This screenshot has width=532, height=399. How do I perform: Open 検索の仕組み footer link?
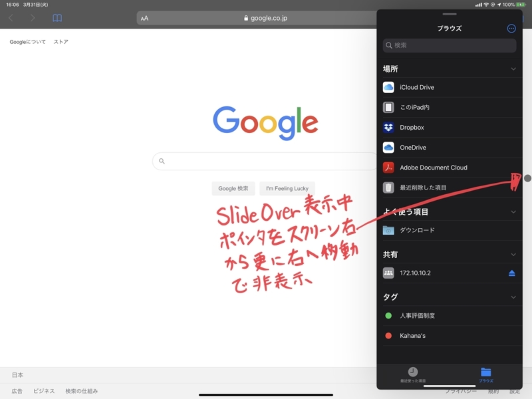pos(82,391)
